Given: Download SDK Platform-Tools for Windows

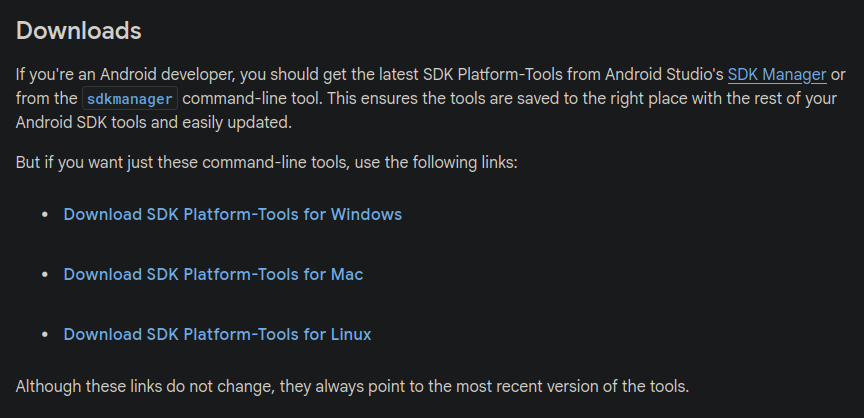Looking at the screenshot, I should [232, 214].
